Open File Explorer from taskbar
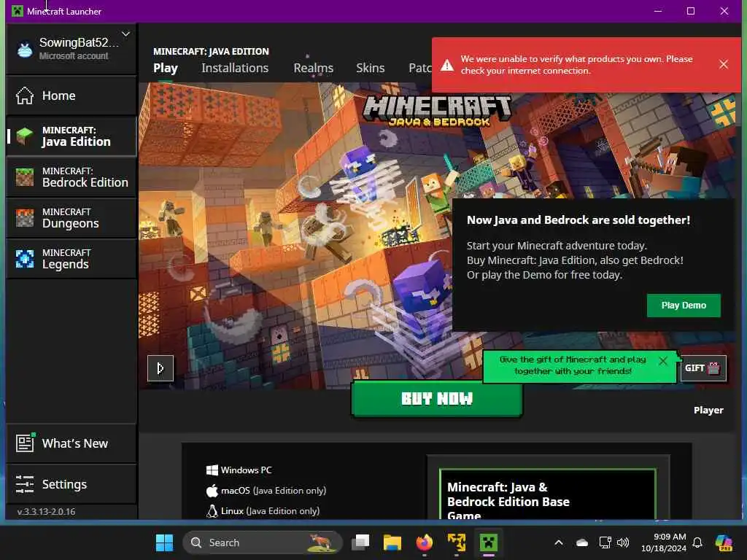 point(392,542)
